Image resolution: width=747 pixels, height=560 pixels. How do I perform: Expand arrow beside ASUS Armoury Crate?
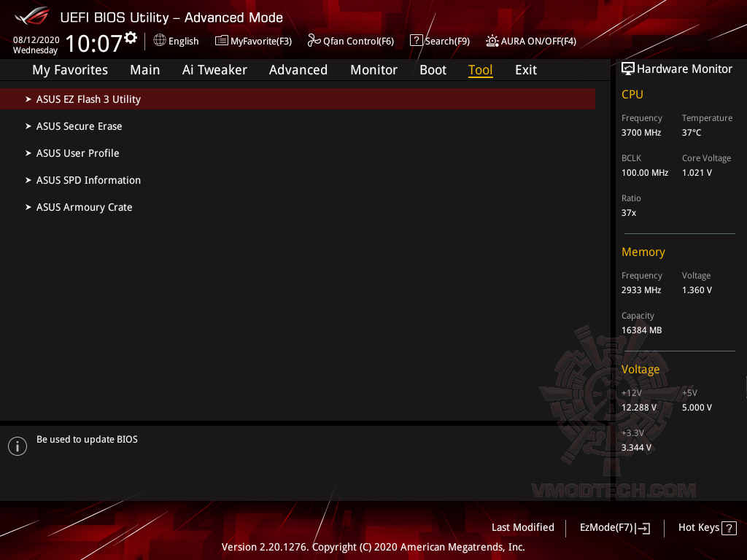tap(28, 207)
